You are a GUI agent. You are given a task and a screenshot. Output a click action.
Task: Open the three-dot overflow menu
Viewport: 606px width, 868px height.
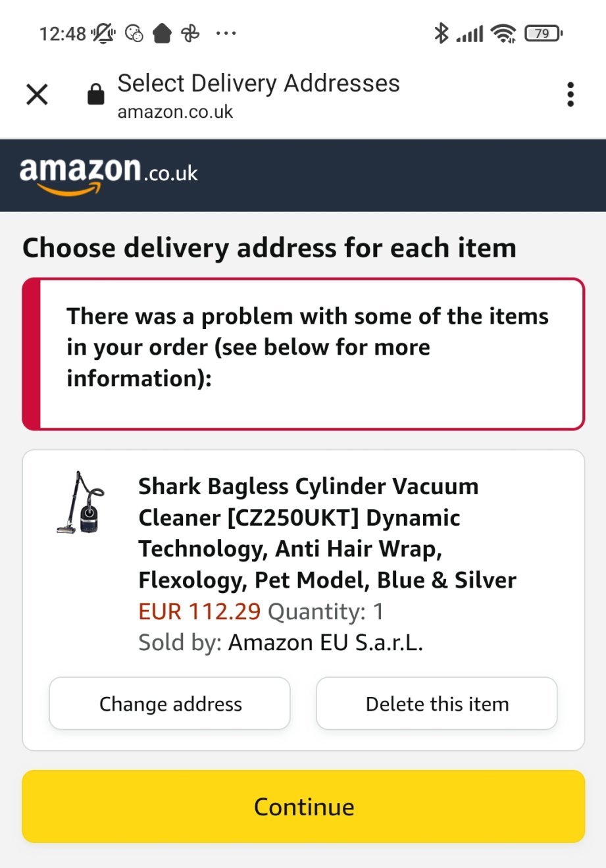coord(570,95)
